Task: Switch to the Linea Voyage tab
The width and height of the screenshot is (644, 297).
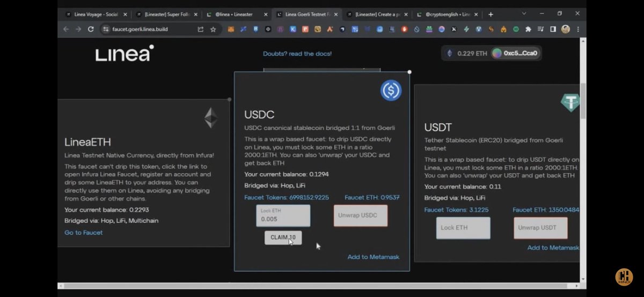Action: coord(95,14)
